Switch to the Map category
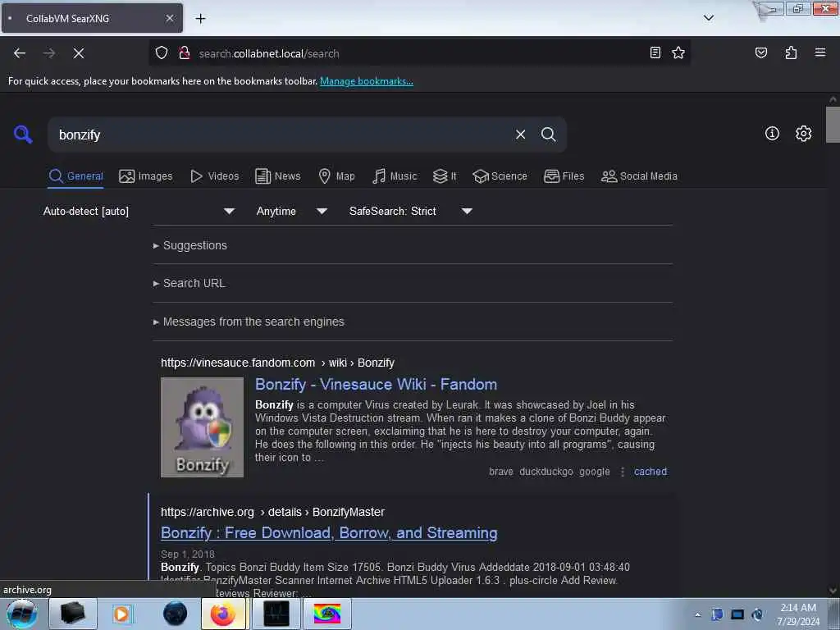The height and width of the screenshot is (630, 840). pos(336,176)
